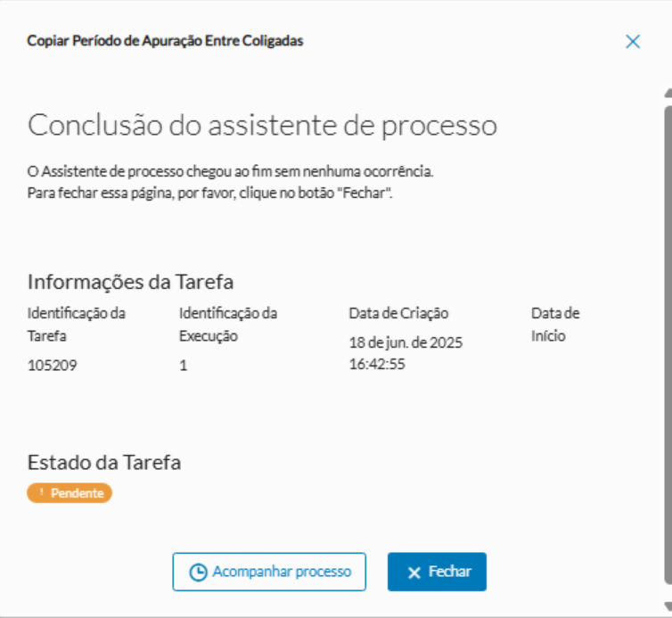This screenshot has width=672, height=618.
Task: Click the clock icon in Acompanhar processo
Action: click(x=199, y=573)
